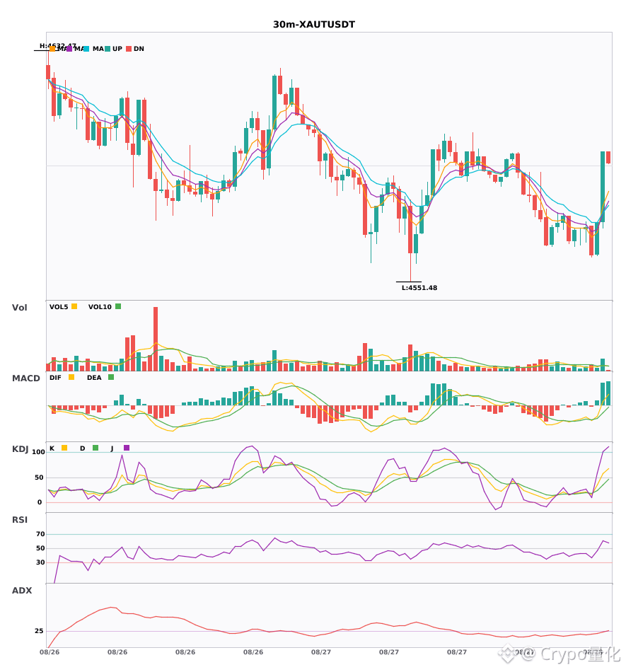Click the tallest red volume bar

click(156, 339)
